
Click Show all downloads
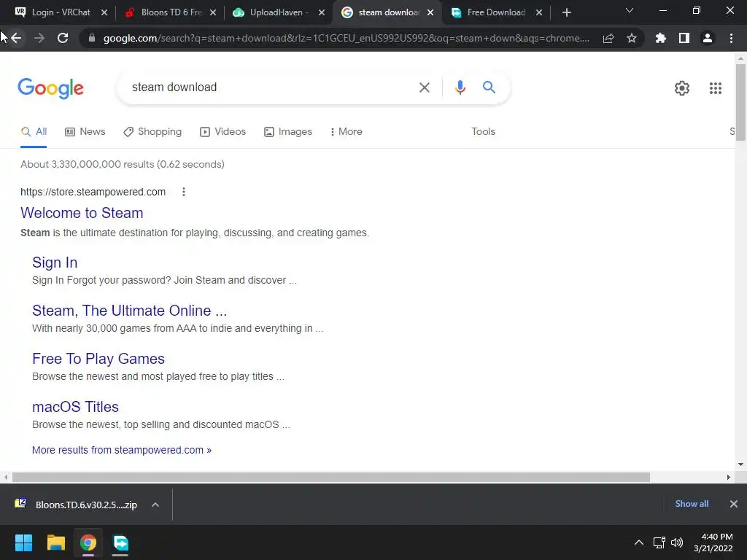point(692,504)
